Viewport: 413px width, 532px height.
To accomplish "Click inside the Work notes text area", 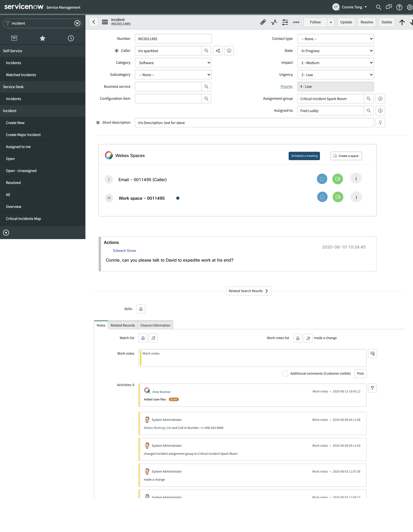I will [x=252, y=358].
